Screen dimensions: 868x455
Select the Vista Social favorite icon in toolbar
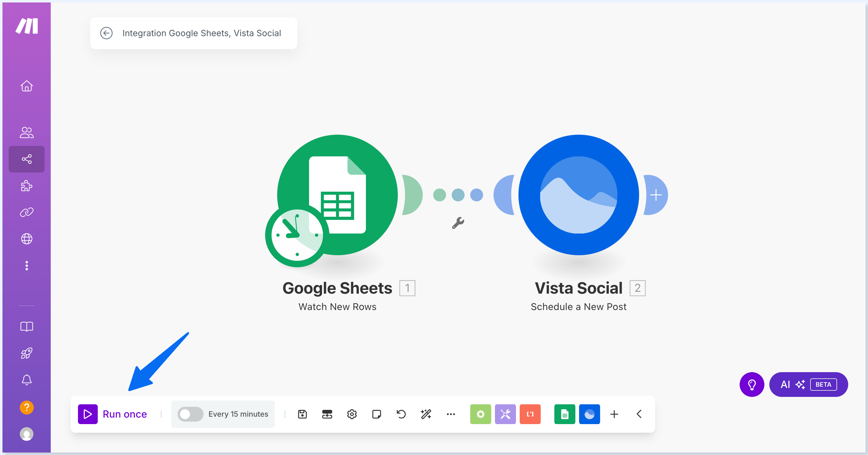tap(589, 414)
